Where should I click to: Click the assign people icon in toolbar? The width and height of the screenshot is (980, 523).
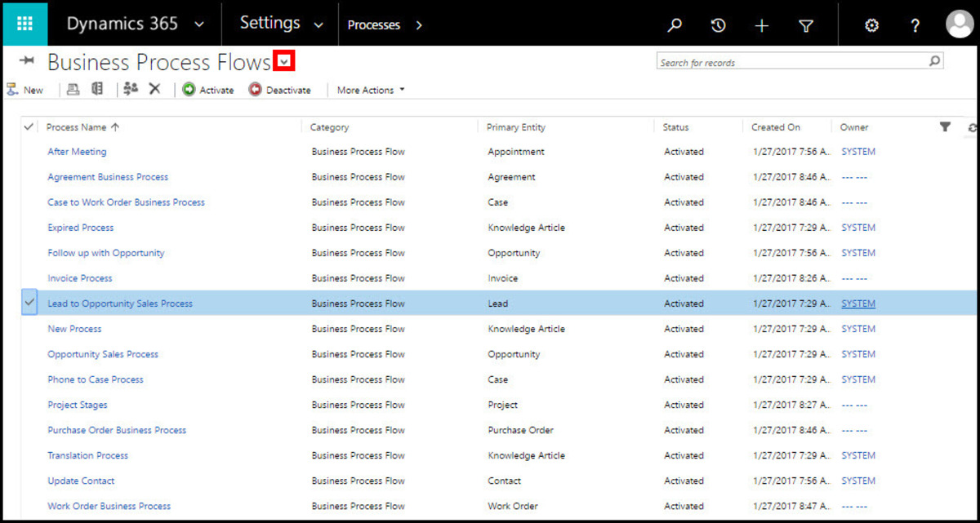[x=131, y=89]
